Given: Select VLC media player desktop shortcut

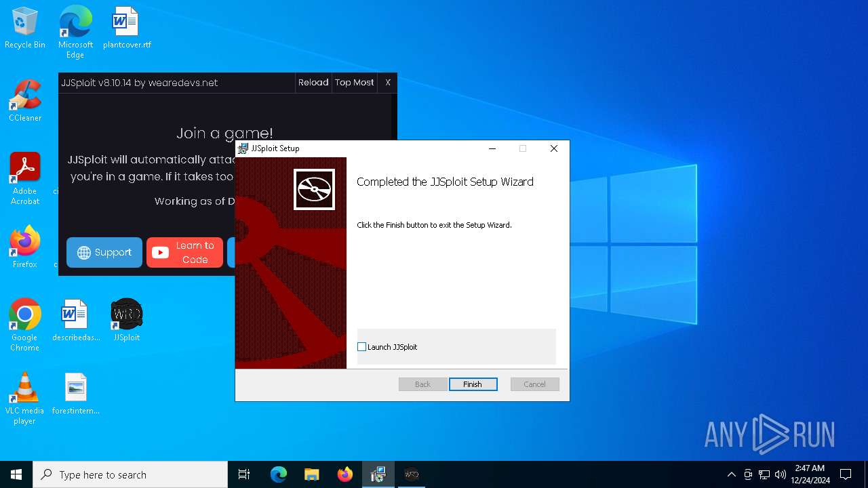Looking at the screenshot, I should [25, 399].
